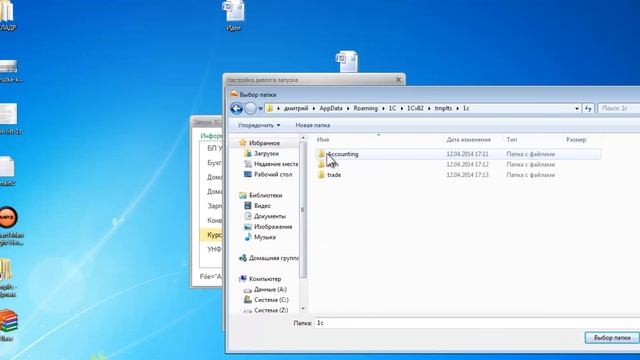Viewport: 640px width, 360px height.
Task: Close the 'Настройка диалога запуска' window
Action: [398, 80]
